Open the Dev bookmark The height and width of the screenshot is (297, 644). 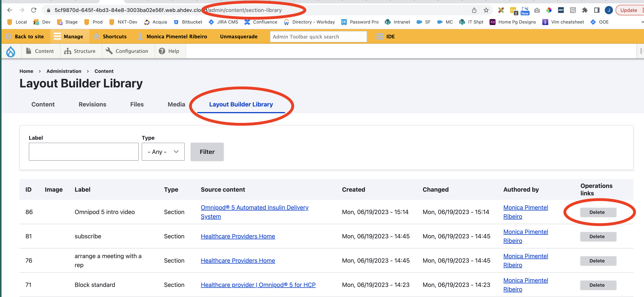point(42,22)
